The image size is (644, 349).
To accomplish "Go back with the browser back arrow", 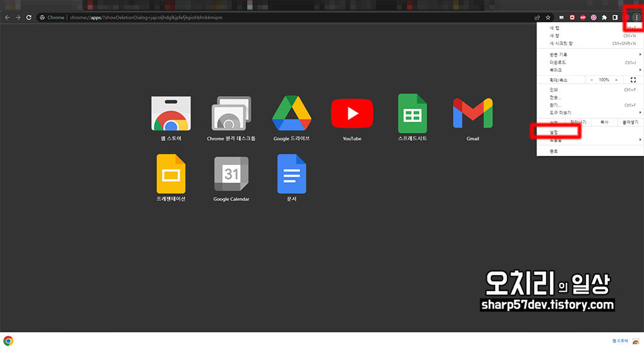I will pos(7,17).
